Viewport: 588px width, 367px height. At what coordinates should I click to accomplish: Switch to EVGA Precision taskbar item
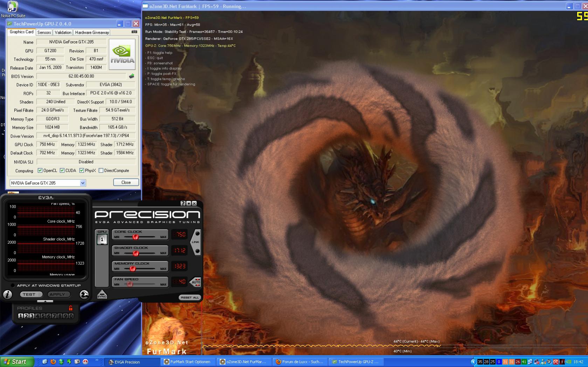click(x=132, y=362)
